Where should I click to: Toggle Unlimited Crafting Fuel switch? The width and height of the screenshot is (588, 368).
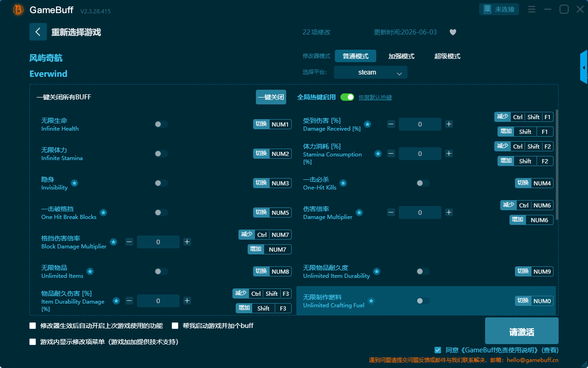pyautogui.click(x=423, y=301)
